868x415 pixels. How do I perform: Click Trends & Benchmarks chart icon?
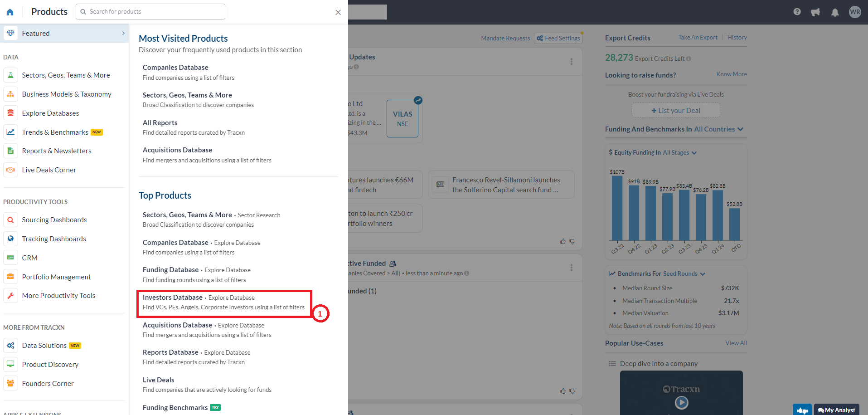pos(10,132)
